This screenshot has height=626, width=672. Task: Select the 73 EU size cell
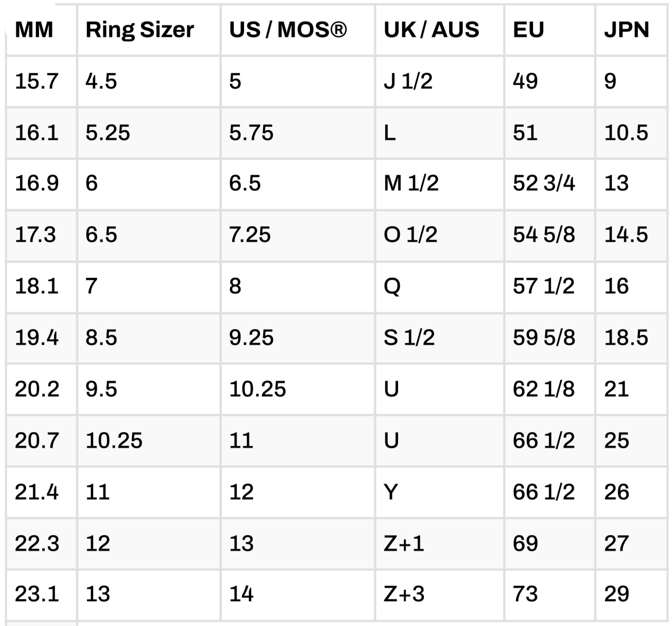(525, 594)
